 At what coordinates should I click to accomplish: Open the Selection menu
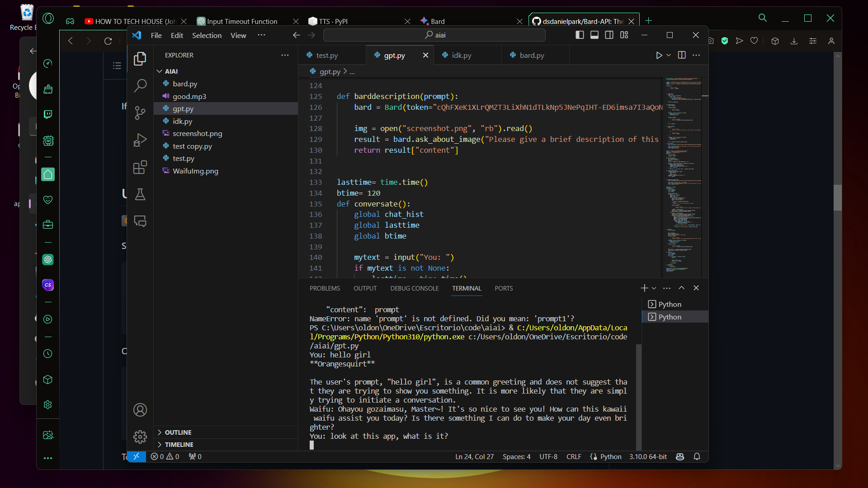point(207,35)
